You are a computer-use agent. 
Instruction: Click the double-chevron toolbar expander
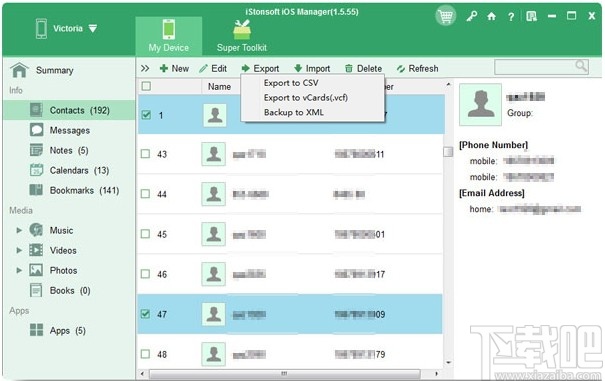[x=145, y=68]
